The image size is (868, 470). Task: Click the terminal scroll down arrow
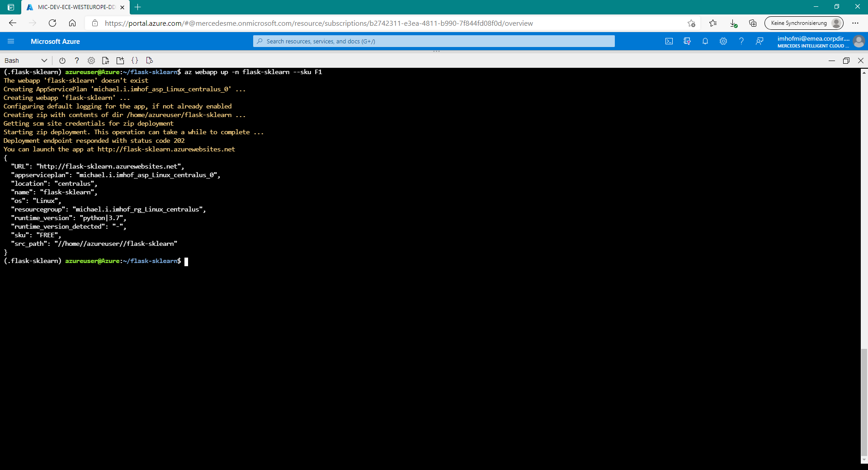(x=864, y=460)
